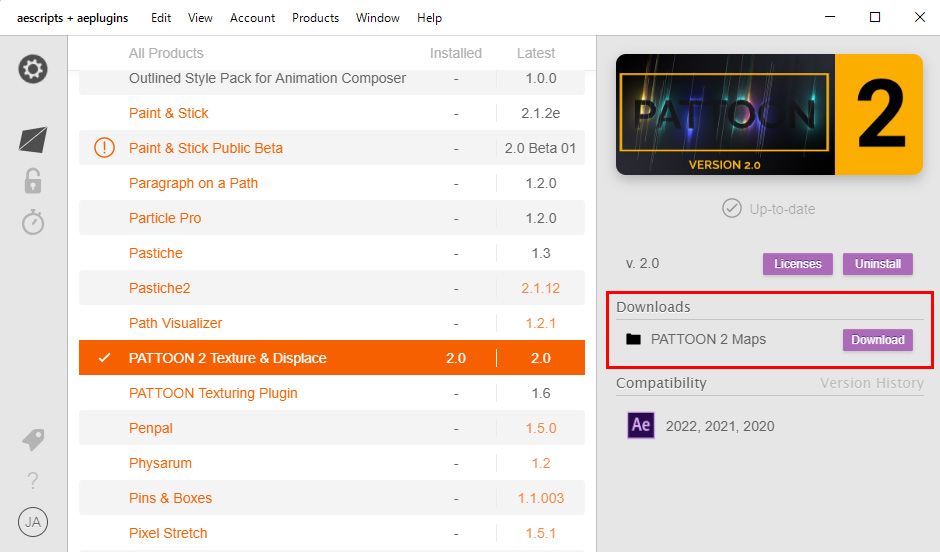
Task: Download the PATTOON 2 Maps
Action: pyautogui.click(x=878, y=340)
